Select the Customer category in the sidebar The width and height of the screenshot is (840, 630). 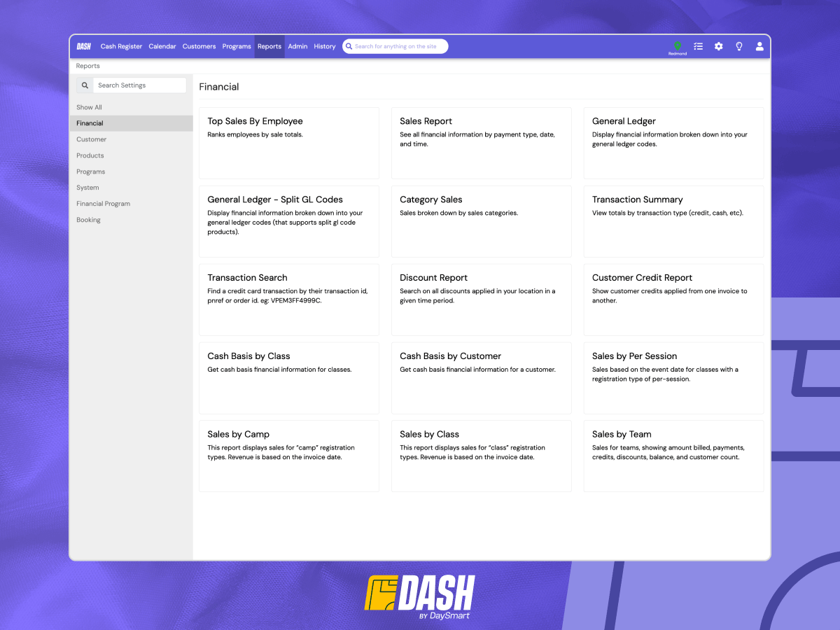click(x=90, y=139)
